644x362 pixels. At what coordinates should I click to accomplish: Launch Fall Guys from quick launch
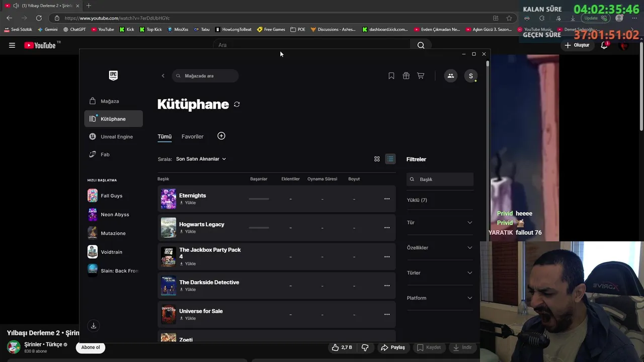(114, 196)
